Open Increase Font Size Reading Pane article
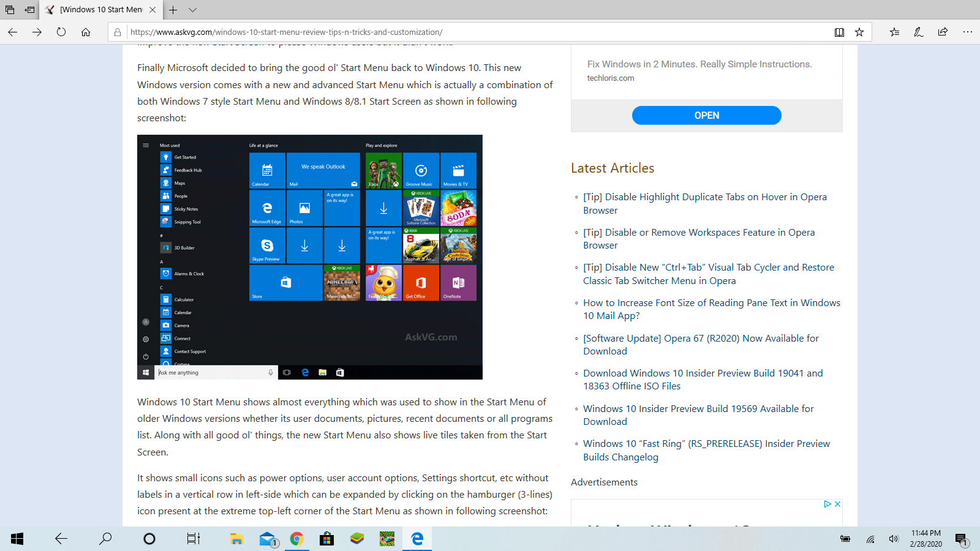Image resolution: width=980 pixels, height=551 pixels. pyautogui.click(x=712, y=309)
